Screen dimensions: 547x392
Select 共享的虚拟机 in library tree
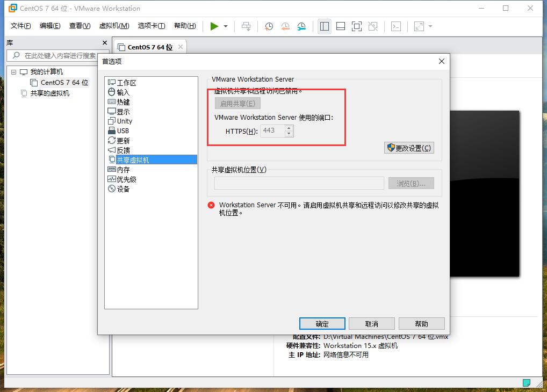(49, 93)
